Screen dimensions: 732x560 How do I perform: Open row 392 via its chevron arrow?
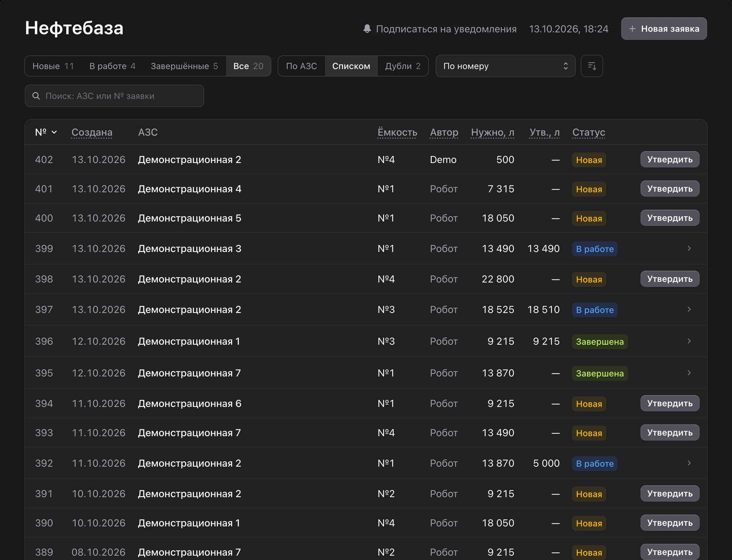(689, 463)
